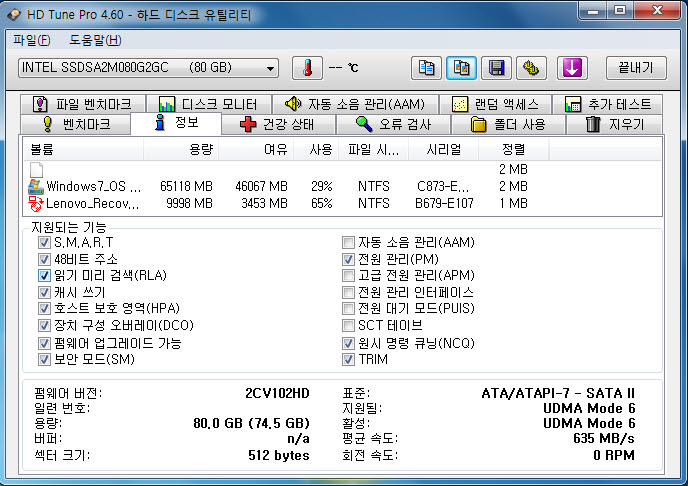Click the copy screenshot to clipboard icon
Viewport: 688px width, 486px height.
[461, 68]
